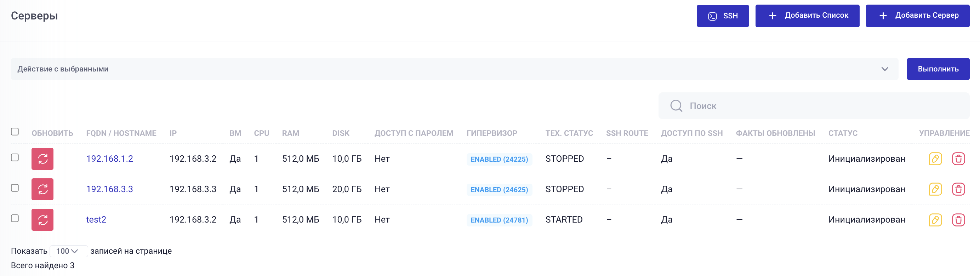Sort by the FQDN / HOSTNAME column header
Screen dimensions: 980x276
coord(121,133)
